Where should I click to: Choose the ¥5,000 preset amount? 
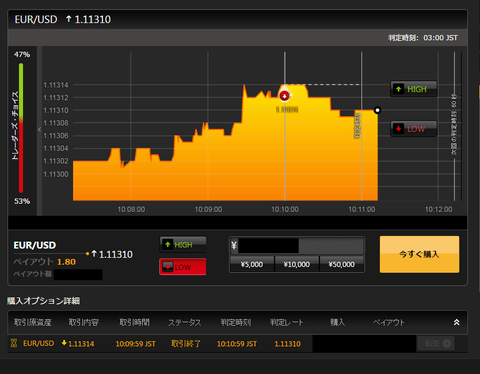[x=252, y=264]
